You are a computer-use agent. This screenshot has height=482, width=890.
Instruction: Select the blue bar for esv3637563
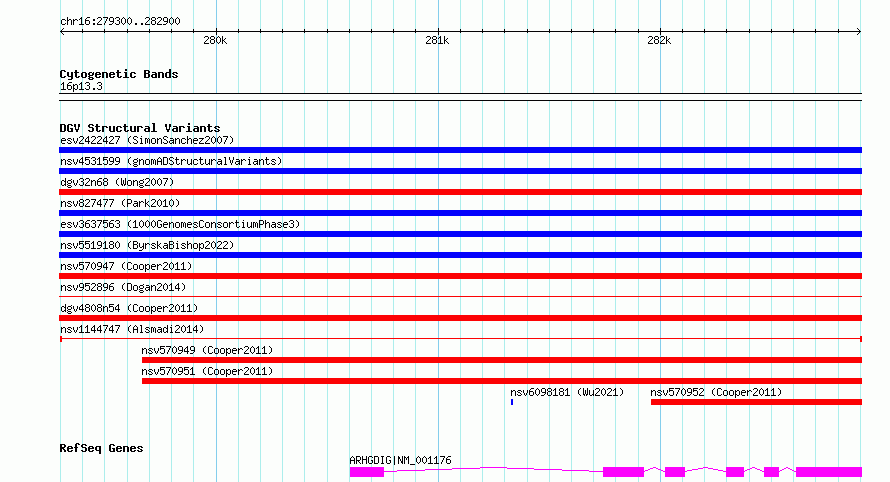point(460,234)
